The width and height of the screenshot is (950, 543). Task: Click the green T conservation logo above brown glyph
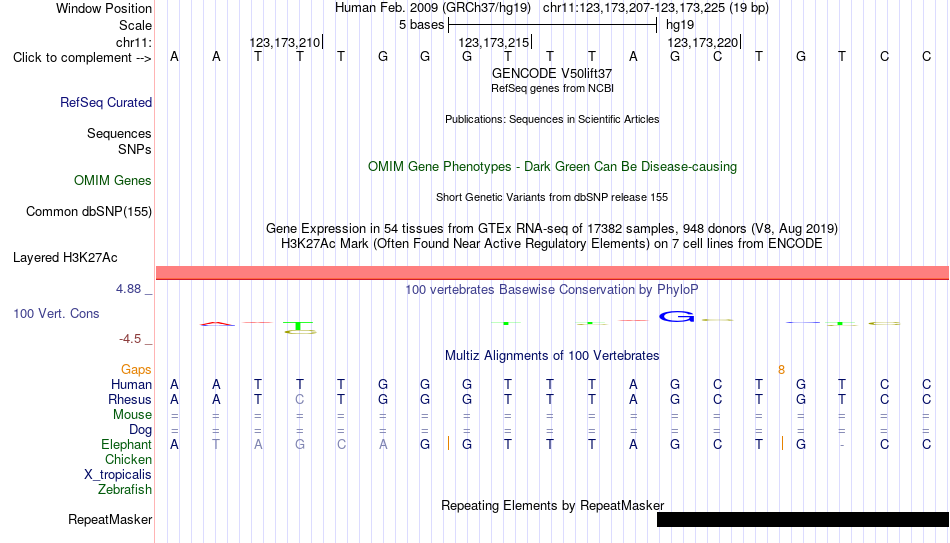click(x=299, y=325)
